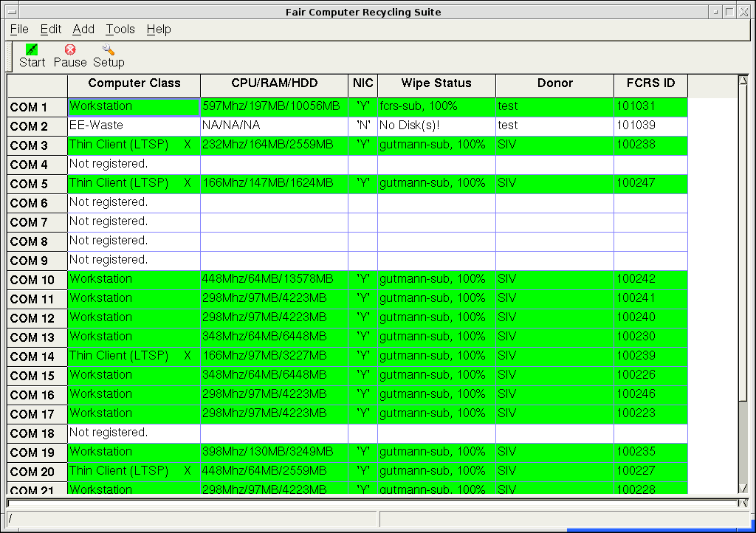The image size is (756, 533).
Task: Open the Help menu
Action: (159, 30)
